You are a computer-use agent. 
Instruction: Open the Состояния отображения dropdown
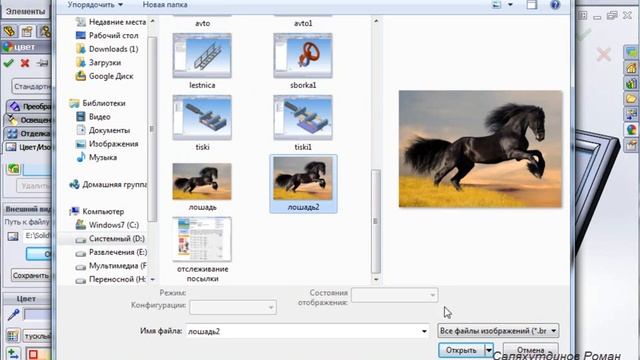click(394, 295)
